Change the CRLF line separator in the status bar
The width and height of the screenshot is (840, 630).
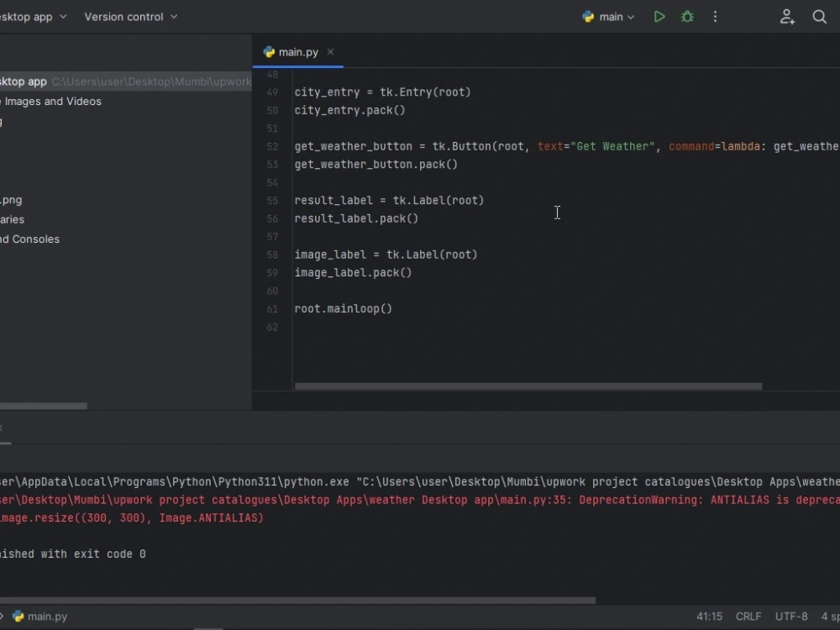tap(748, 617)
